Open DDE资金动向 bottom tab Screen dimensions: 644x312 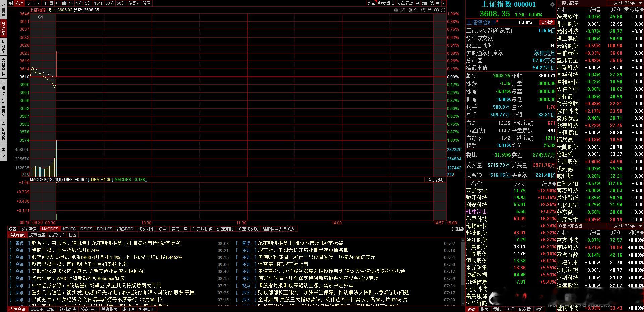(x=43, y=309)
